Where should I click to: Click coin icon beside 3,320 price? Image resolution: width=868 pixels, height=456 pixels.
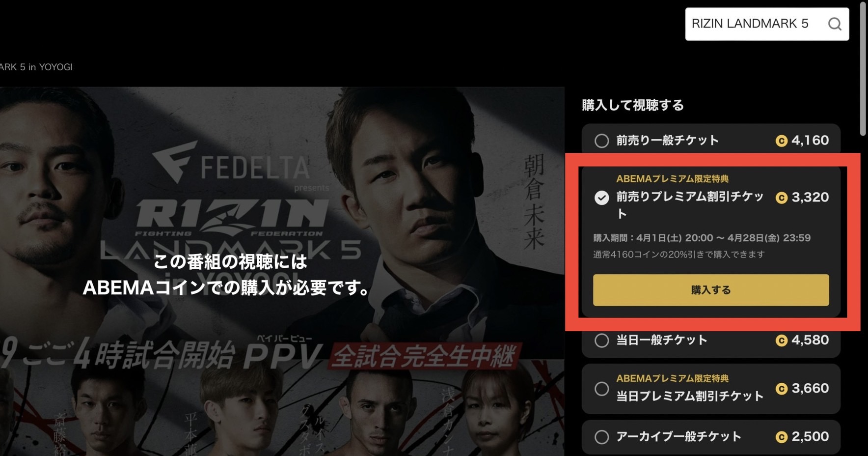(x=781, y=198)
